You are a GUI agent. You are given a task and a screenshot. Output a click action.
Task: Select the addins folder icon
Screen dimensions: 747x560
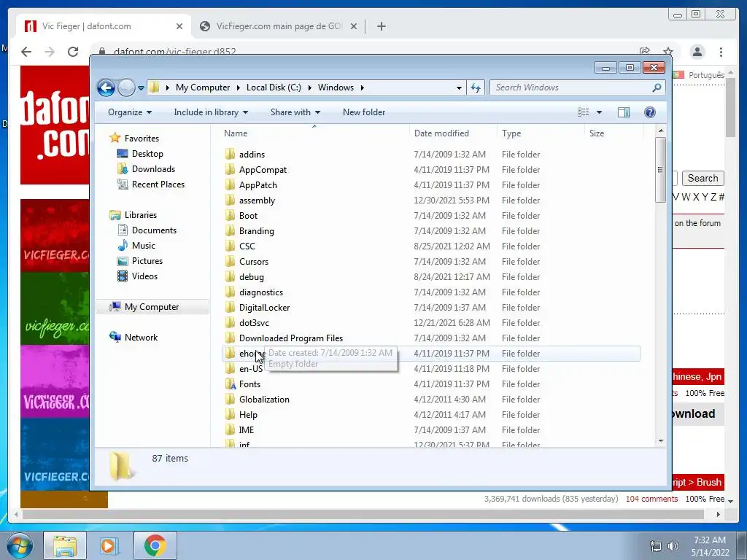coord(230,154)
